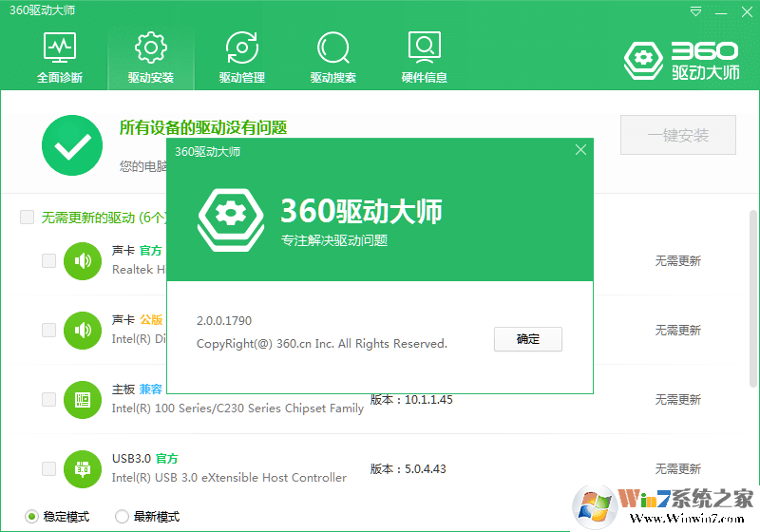Click the green checkmark status icon

[x=72, y=145]
